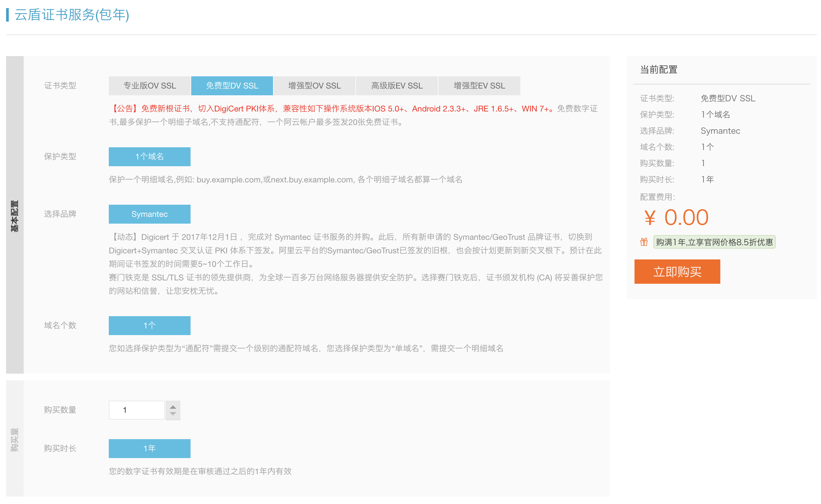Click the gift icon beside the discount promo
The image size is (821, 504).
[644, 242]
